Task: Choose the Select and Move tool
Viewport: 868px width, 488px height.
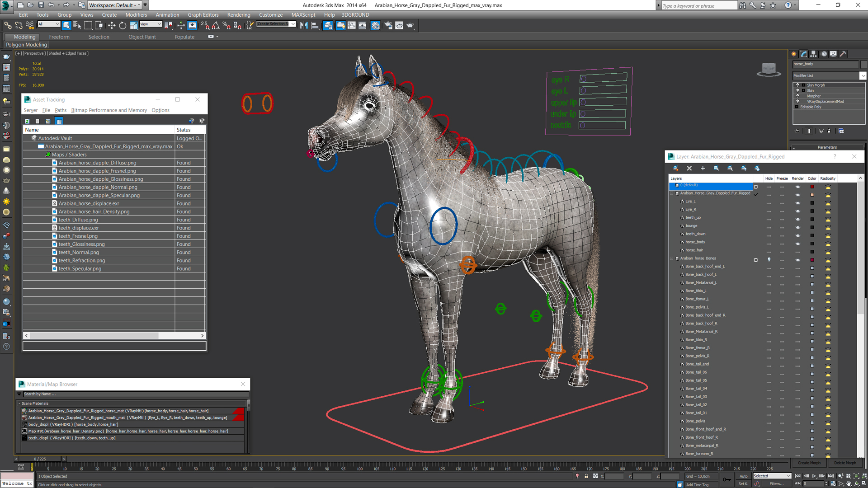Action: click(112, 25)
